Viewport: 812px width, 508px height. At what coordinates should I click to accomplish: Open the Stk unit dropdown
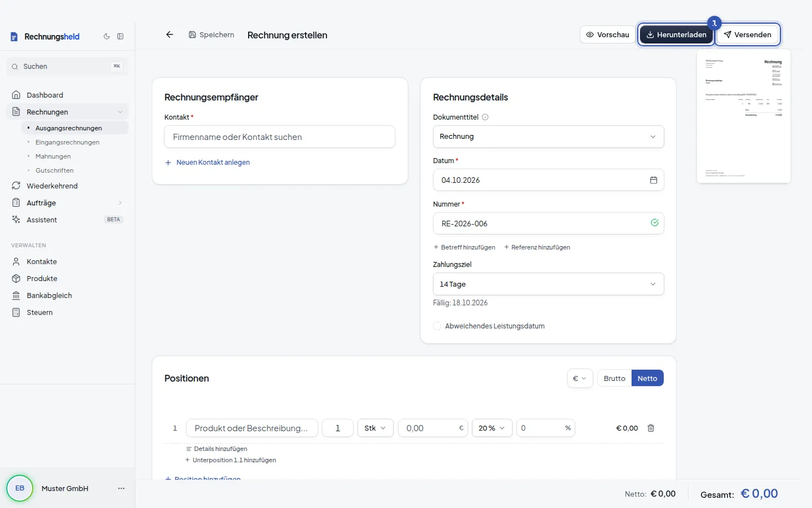pos(375,428)
